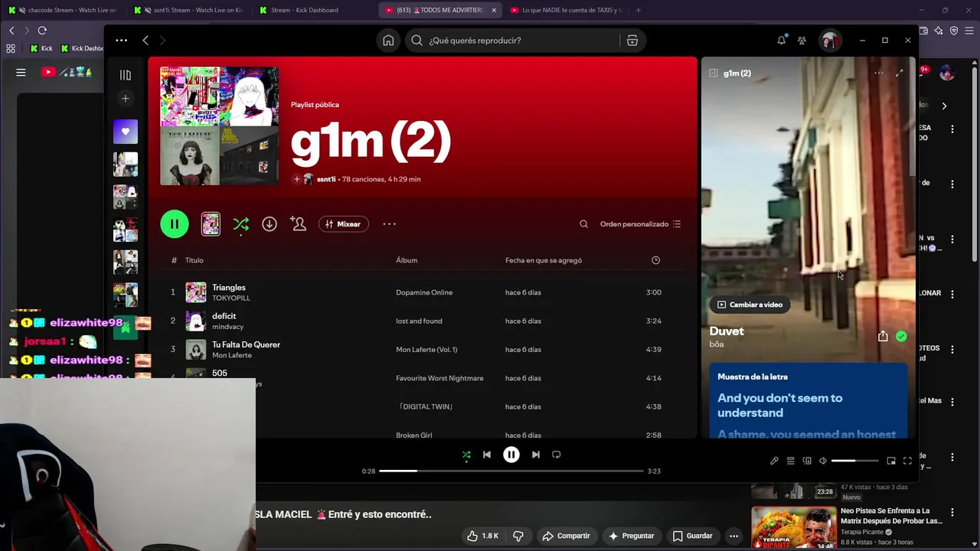Invite collaborators to playlist

pos(298,224)
